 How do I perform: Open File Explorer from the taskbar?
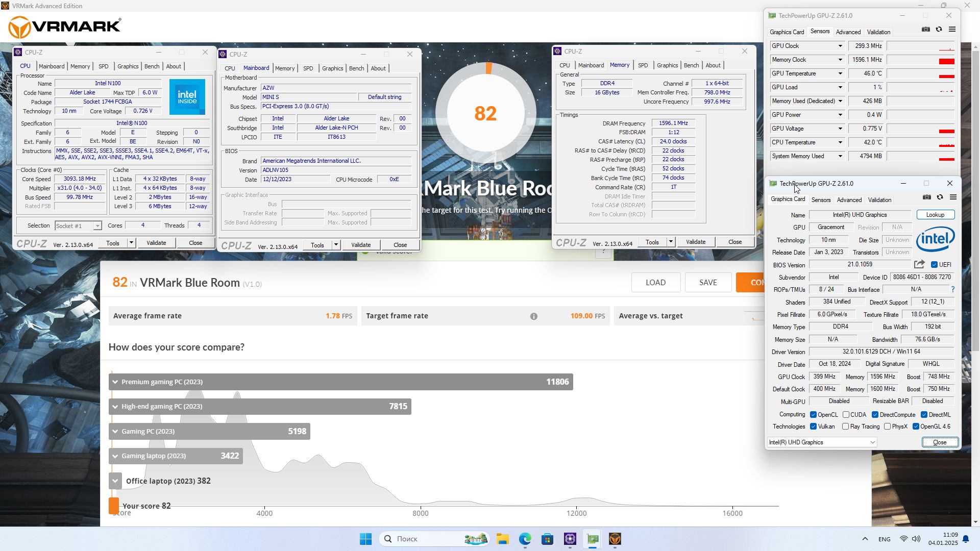pyautogui.click(x=503, y=539)
